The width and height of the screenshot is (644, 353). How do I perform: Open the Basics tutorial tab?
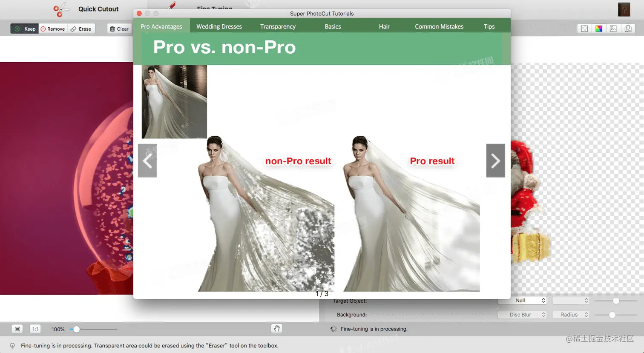(x=333, y=26)
